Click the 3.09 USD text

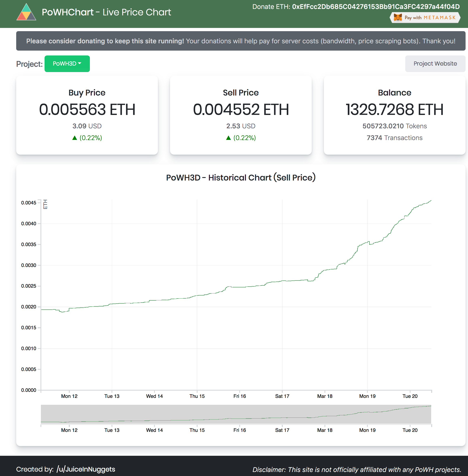pyautogui.click(x=87, y=126)
